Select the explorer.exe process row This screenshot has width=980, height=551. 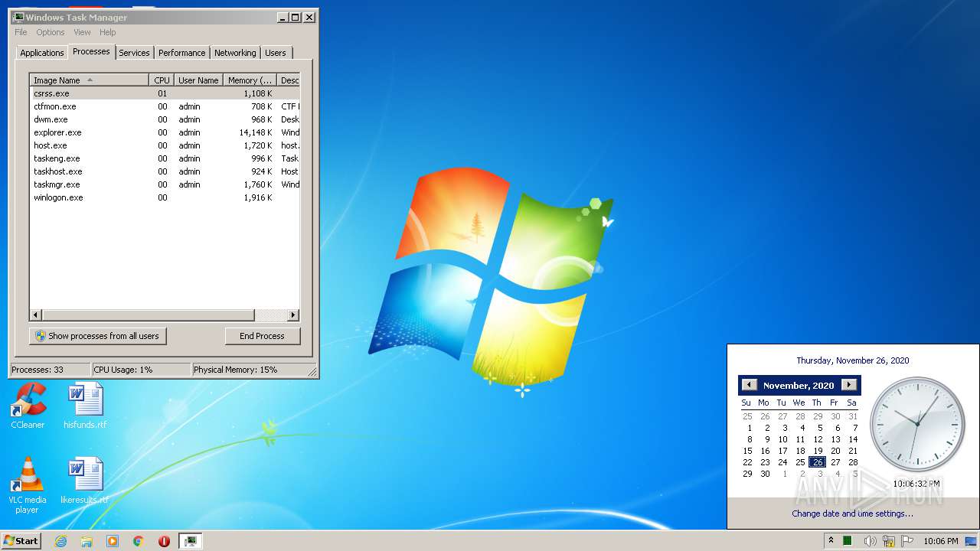pyautogui.click(x=165, y=132)
